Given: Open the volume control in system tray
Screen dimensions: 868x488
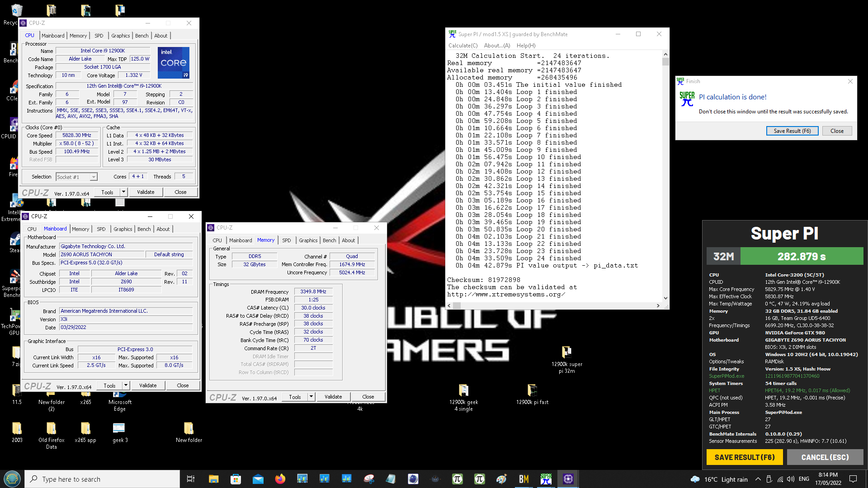Looking at the screenshot, I should [790, 479].
